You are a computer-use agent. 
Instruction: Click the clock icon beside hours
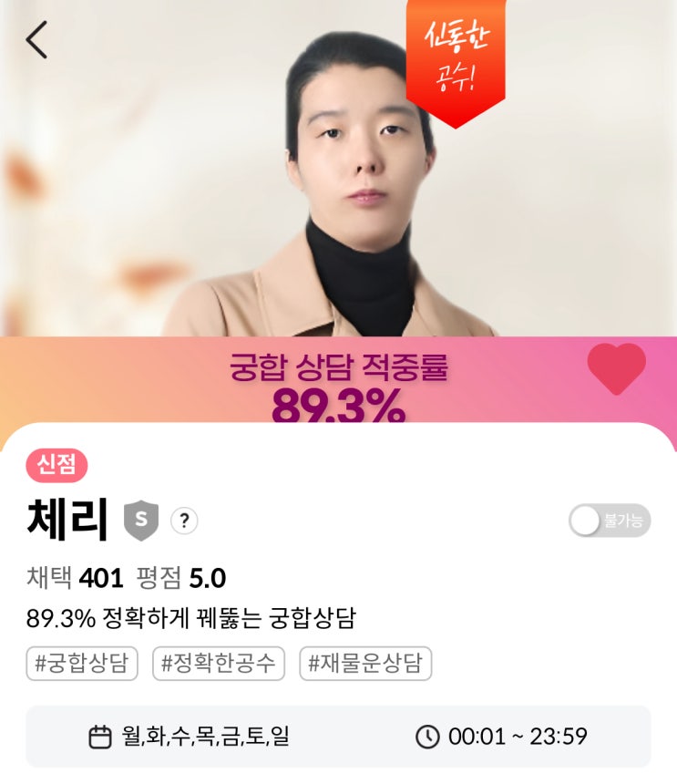click(x=427, y=737)
